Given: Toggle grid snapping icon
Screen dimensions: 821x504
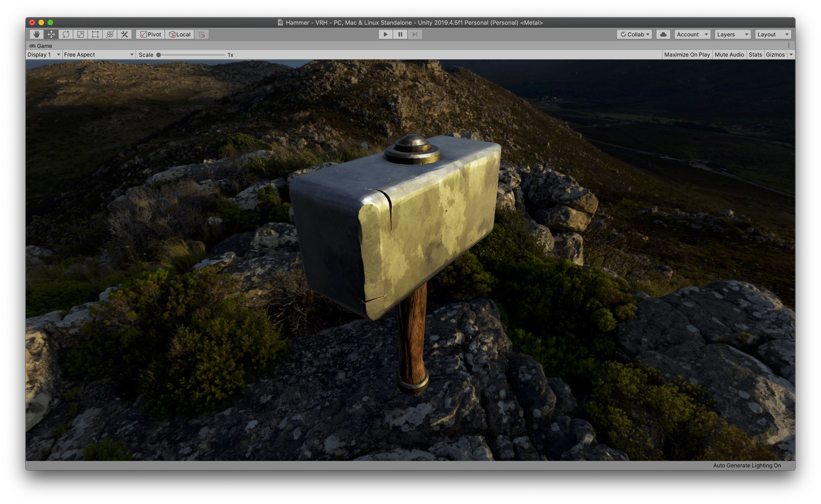Looking at the screenshot, I should pyautogui.click(x=202, y=35).
